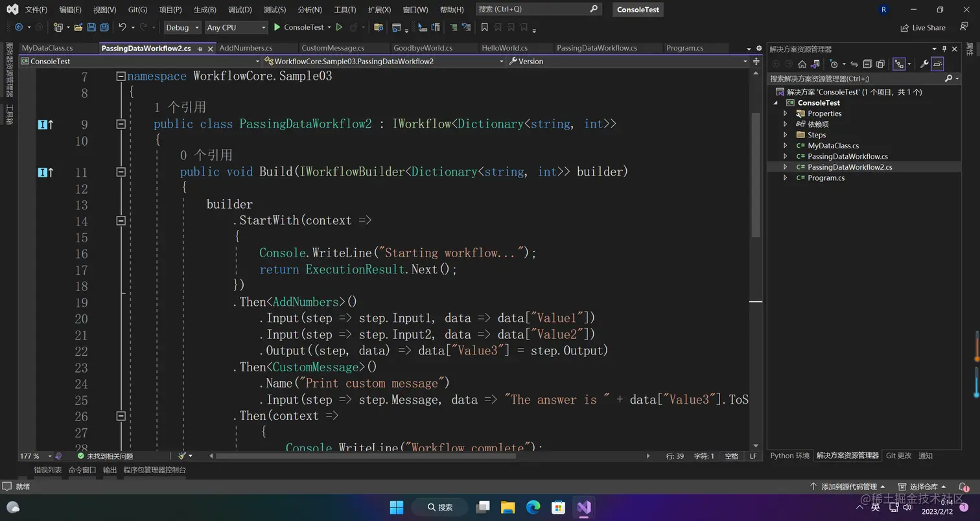The width and height of the screenshot is (980, 521).
Task: Click the editor tab settings gear icon
Action: (x=759, y=49)
